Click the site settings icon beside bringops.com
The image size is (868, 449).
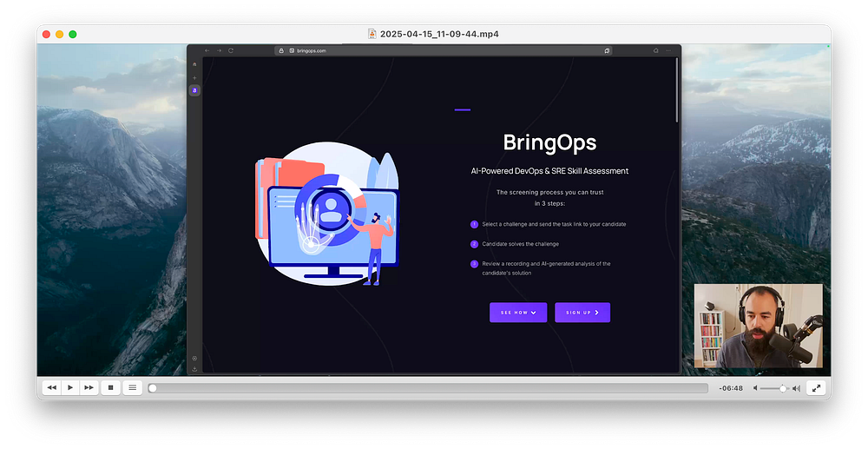292,50
